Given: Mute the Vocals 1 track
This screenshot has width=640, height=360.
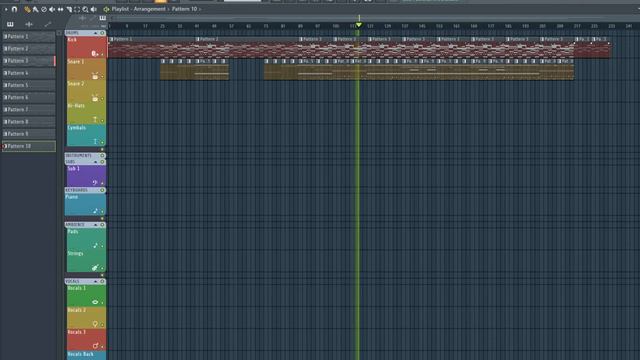Looking at the screenshot, I should pyautogui.click(x=102, y=302).
